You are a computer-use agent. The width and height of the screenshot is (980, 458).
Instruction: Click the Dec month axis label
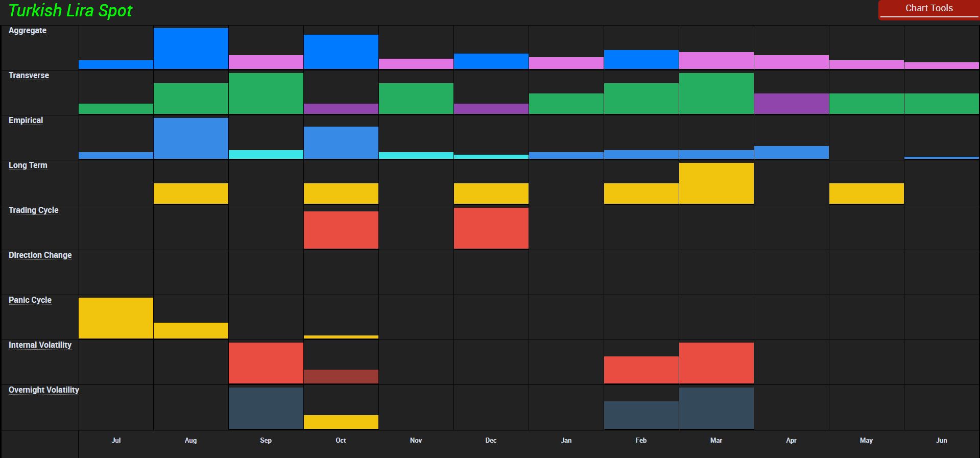pyautogui.click(x=491, y=440)
